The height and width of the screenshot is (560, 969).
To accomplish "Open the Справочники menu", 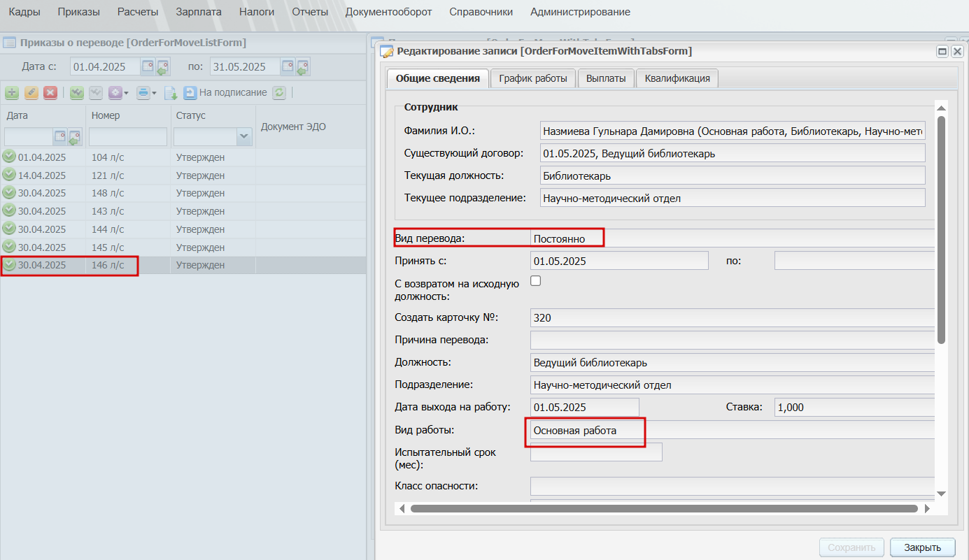I will tap(481, 12).
